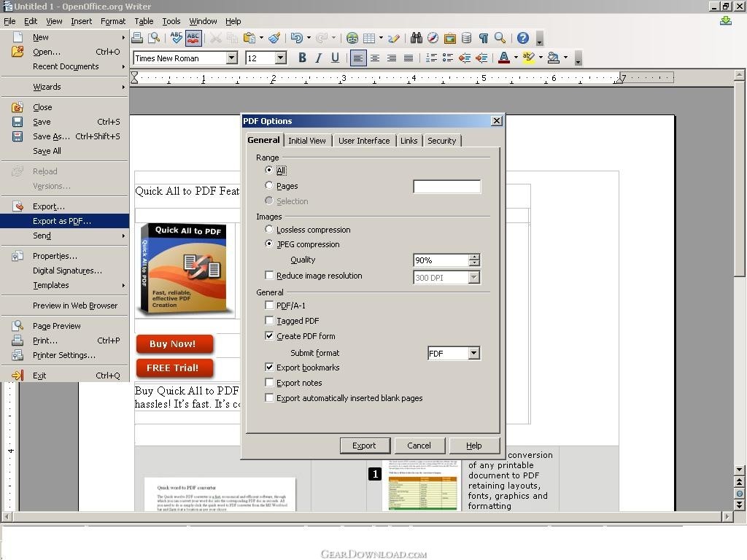Decrease indent icon

465,58
